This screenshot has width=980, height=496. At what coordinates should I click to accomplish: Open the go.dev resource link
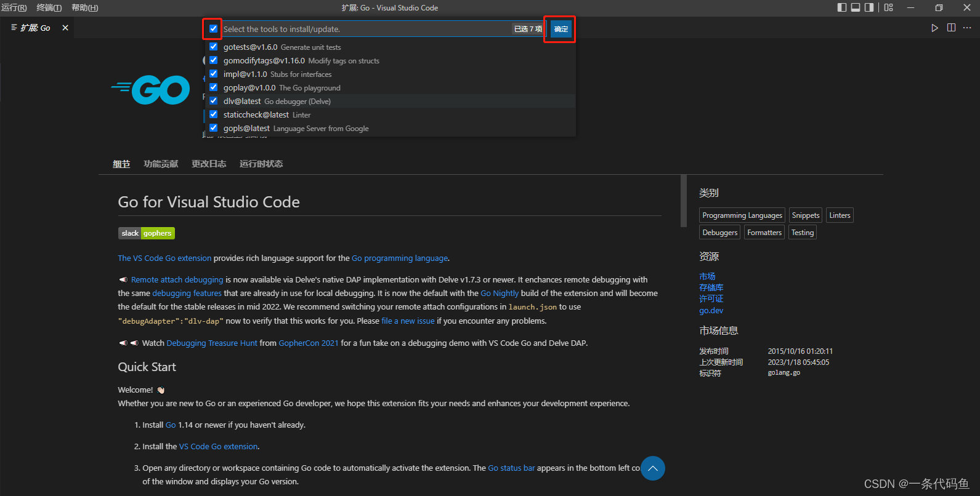tap(711, 310)
